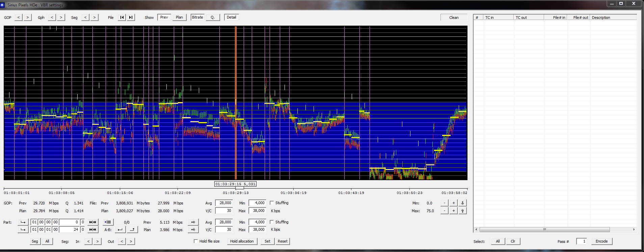
Task: Edit the File Min bitrate field
Action: (258, 203)
